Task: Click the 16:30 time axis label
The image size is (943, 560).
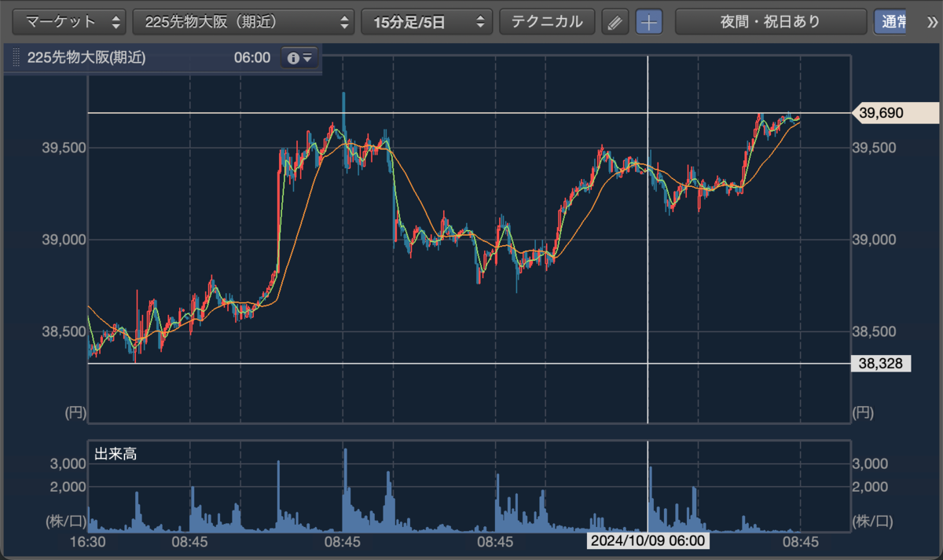Action: (87, 542)
